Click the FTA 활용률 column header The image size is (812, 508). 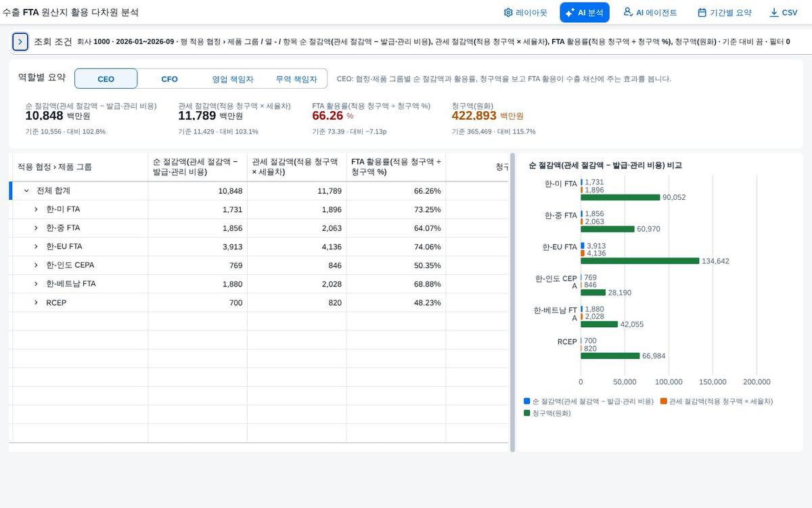[x=397, y=167]
